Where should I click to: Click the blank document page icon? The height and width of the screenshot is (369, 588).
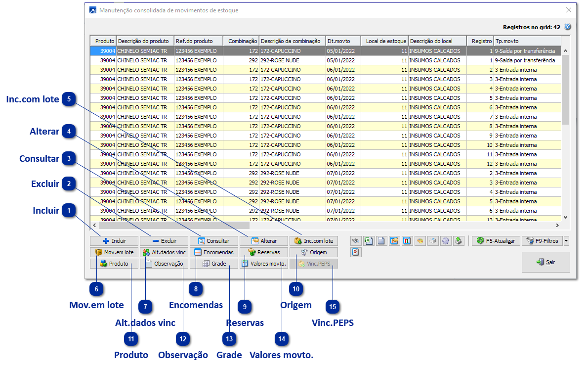pyautogui.click(x=381, y=241)
